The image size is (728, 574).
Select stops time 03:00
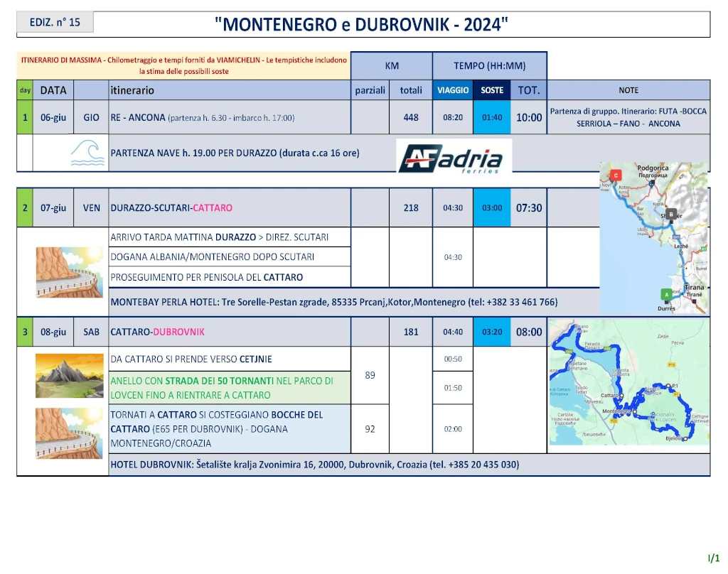coord(492,208)
